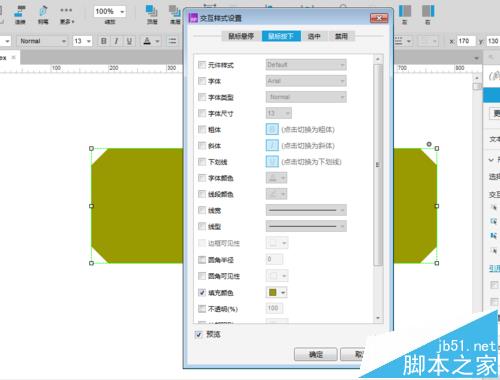Open the 填充颜色 dropdown arrow

(x=283, y=293)
